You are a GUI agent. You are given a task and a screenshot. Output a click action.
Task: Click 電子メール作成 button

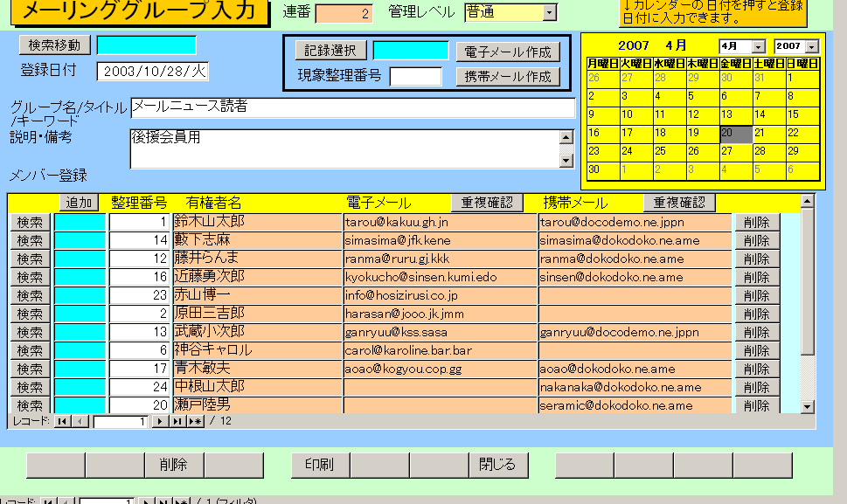click(x=508, y=52)
